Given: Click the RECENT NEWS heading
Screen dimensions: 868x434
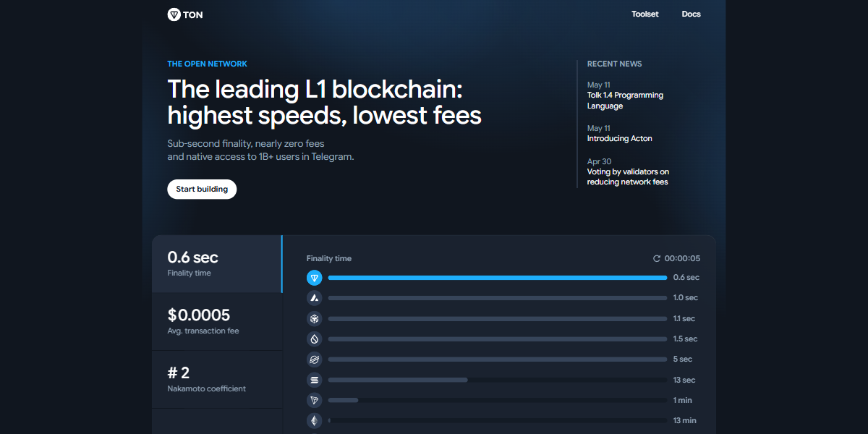Looking at the screenshot, I should tap(614, 64).
